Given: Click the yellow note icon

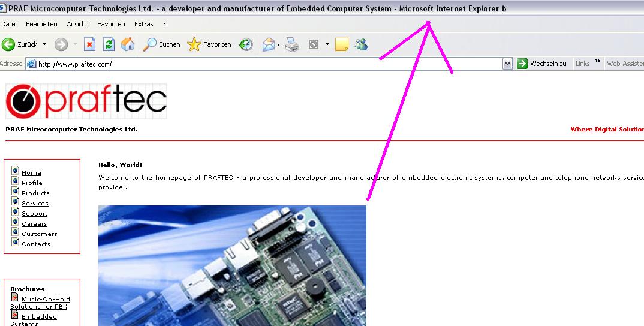Looking at the screenshot, I should click(342, 44).
